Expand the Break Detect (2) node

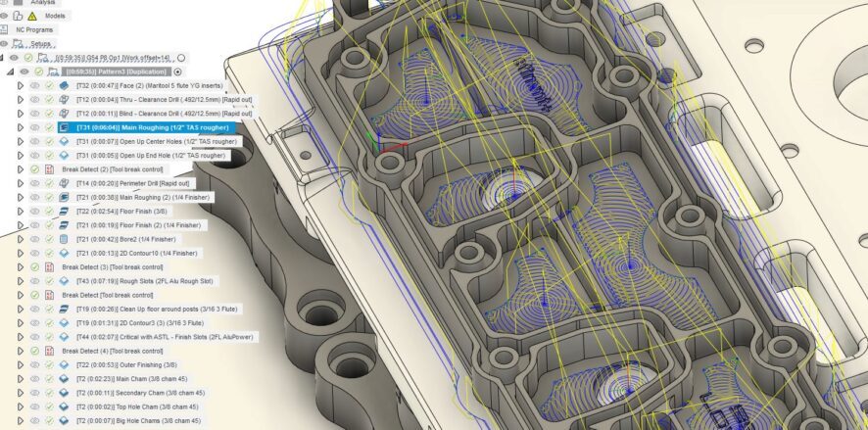(x=21, y=169)
